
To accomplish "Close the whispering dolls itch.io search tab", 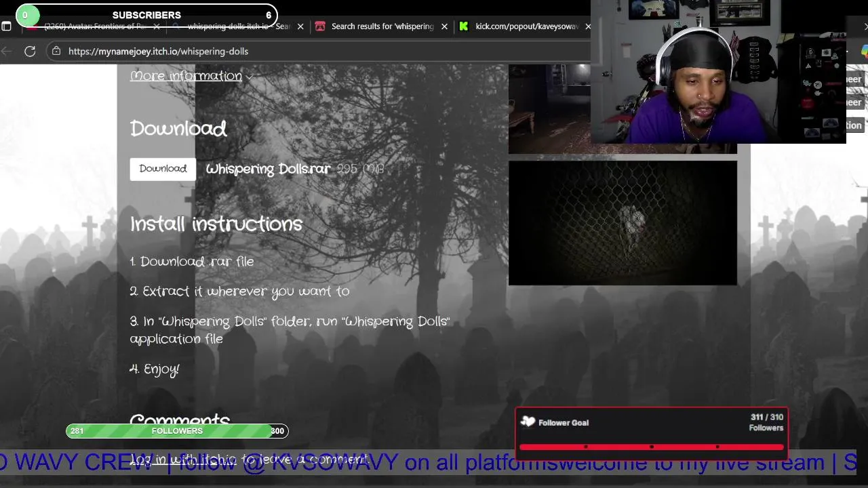I will pos(300,26).
